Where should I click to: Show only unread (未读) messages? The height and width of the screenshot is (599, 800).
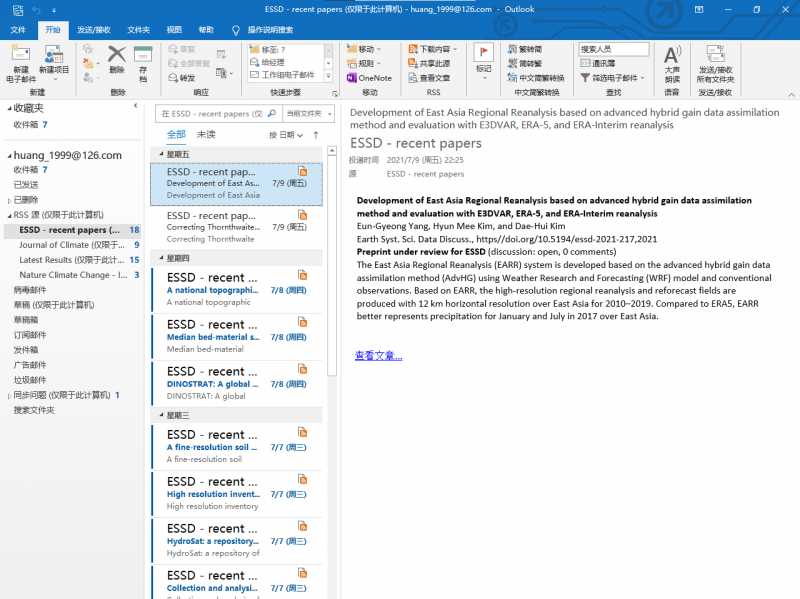coord(206,135)
